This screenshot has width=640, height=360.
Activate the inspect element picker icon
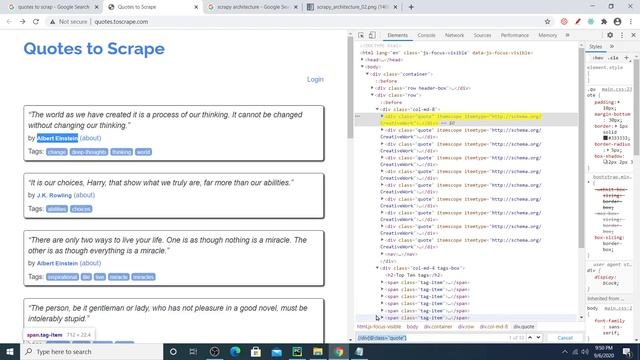pos(361,36)
